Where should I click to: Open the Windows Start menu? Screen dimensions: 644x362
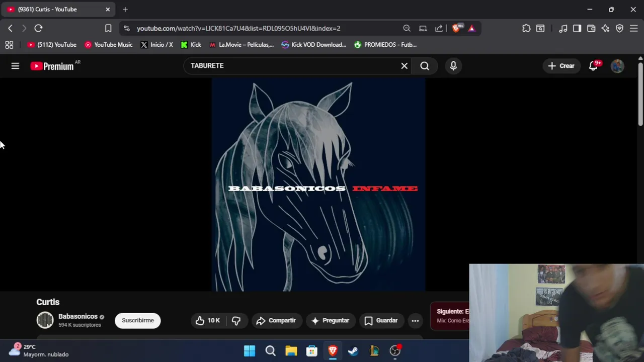250,351
